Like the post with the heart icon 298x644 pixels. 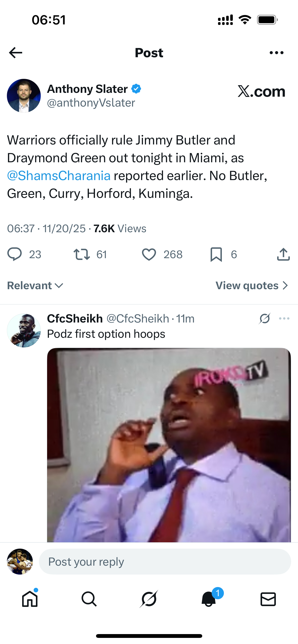coord(149,254)
